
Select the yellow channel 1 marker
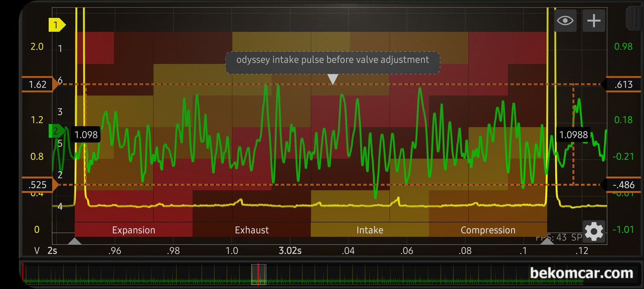click(x=57, y=25)
